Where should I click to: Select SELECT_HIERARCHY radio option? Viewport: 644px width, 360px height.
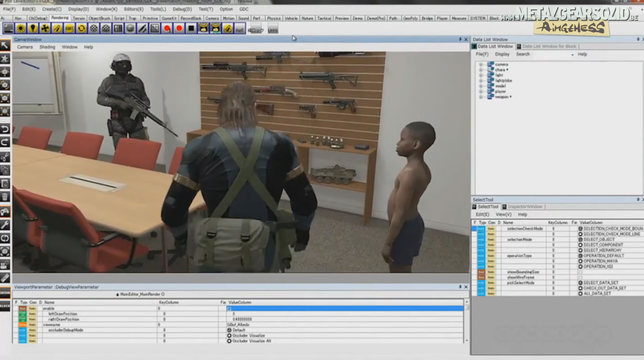[581, 251]
